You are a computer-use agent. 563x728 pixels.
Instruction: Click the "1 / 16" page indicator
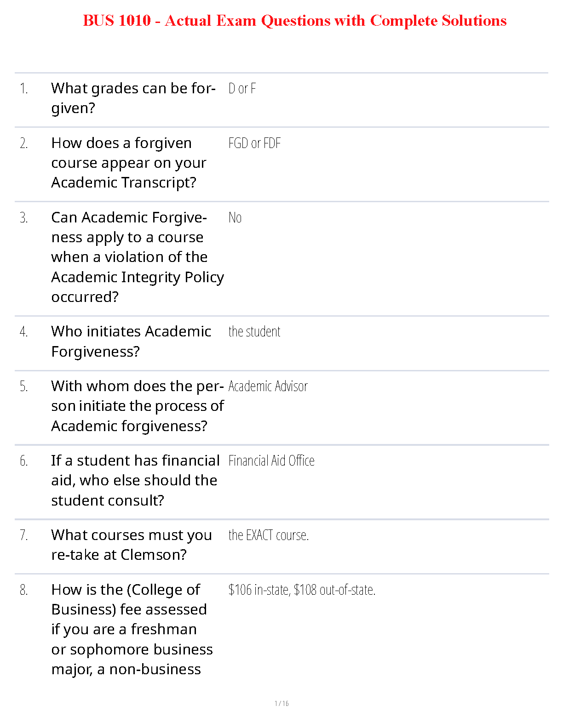tap(281, 703)
